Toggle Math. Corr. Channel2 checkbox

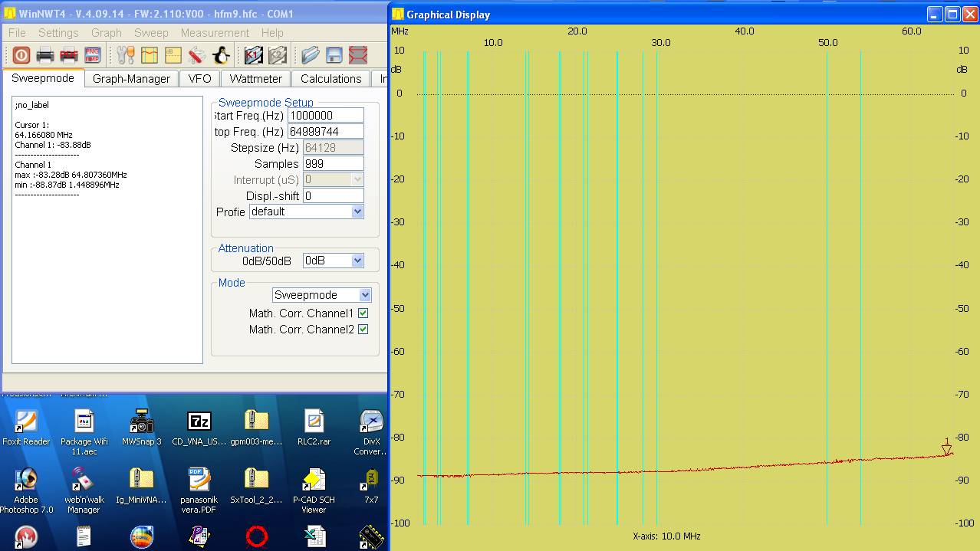tap(363, 330)
